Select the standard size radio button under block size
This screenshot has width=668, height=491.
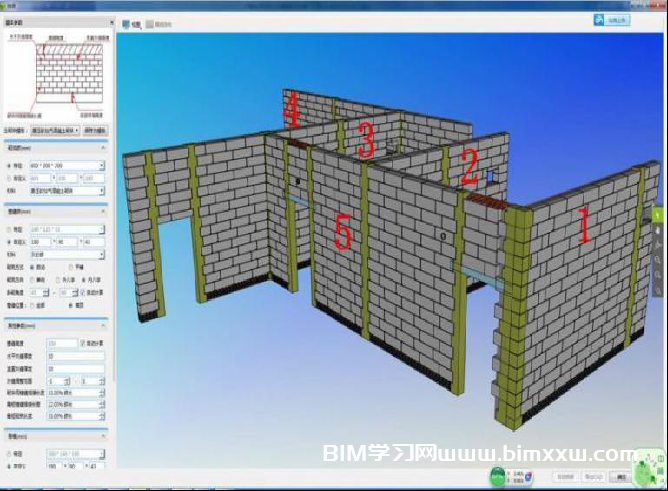pyautogui.click(x=9, y=165)
